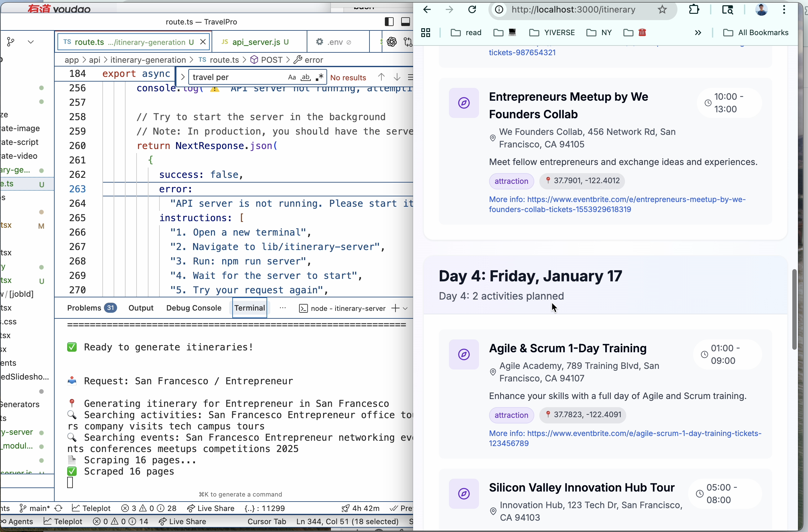Open new terminal launch profile dropdown
The height and width of the screenshot is (532, 808).
tap(405, 308)
